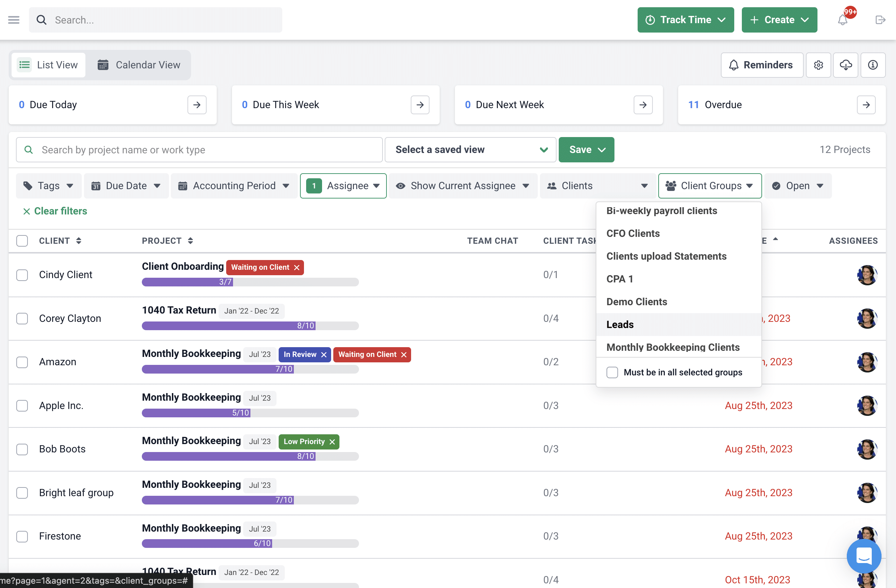This screenshot has width=896, height=588.
Task: Click Apple Inc. assignee avatar
Action: [x=867, y=406]
